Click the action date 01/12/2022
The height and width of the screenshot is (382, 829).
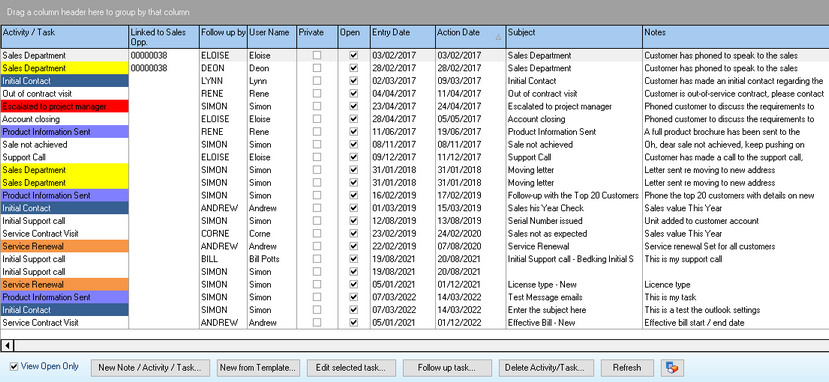coord(471,322)
